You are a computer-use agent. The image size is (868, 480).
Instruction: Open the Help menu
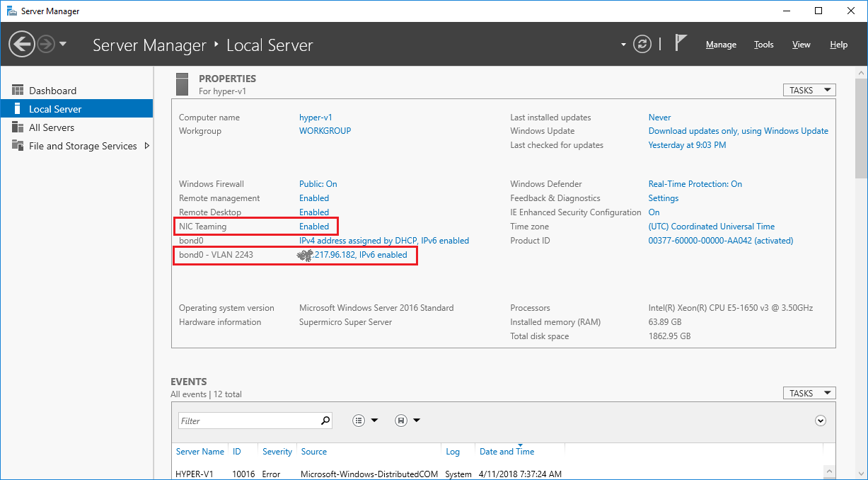pyautogui.click(x=839, y=45)
